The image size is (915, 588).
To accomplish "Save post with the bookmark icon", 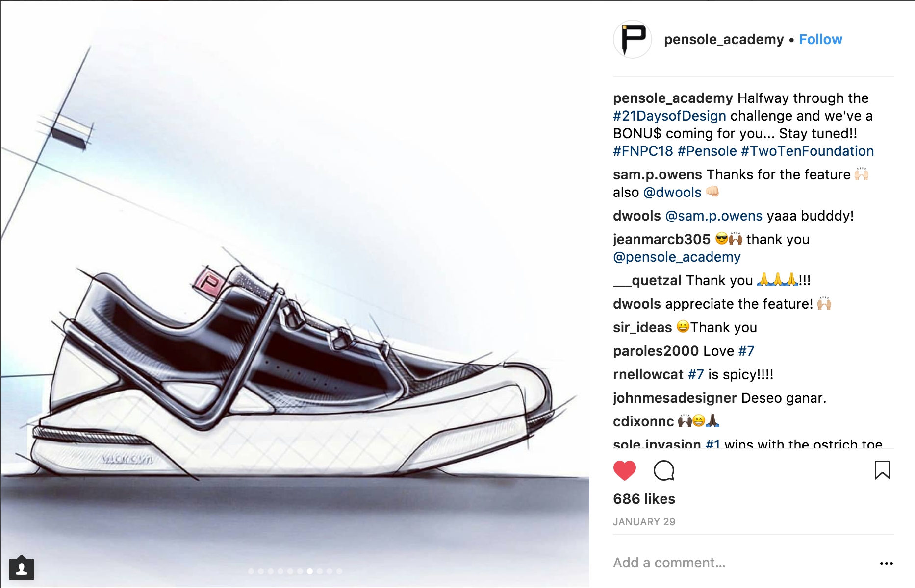I will (882, 470).
